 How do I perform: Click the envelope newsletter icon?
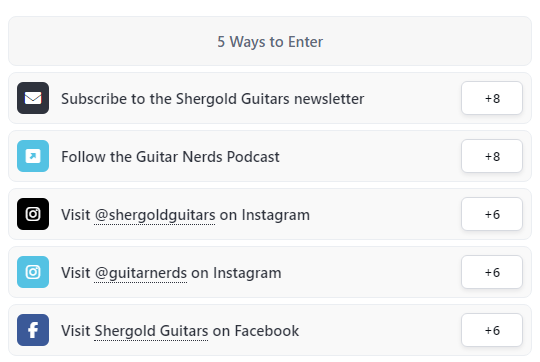click(x=33, y=98)
